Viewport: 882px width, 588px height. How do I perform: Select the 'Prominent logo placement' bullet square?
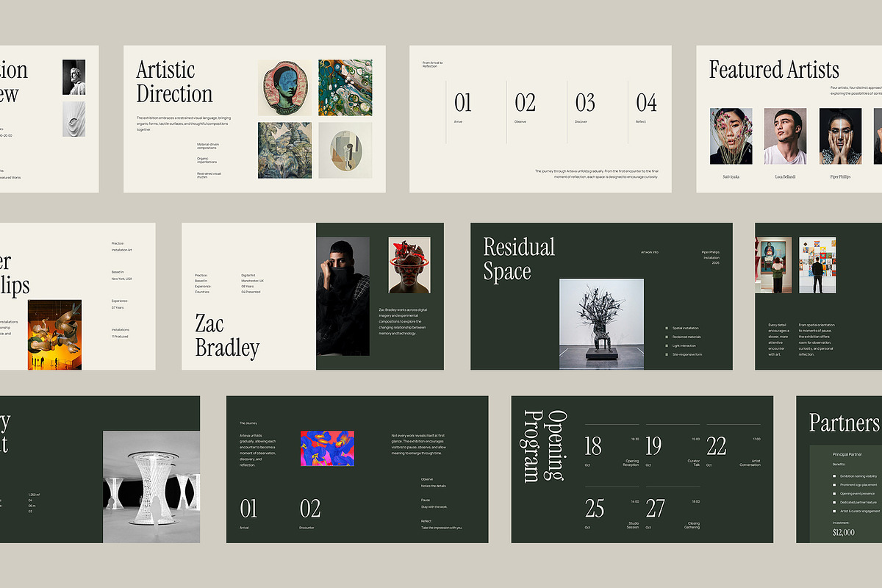pos(834,485)
